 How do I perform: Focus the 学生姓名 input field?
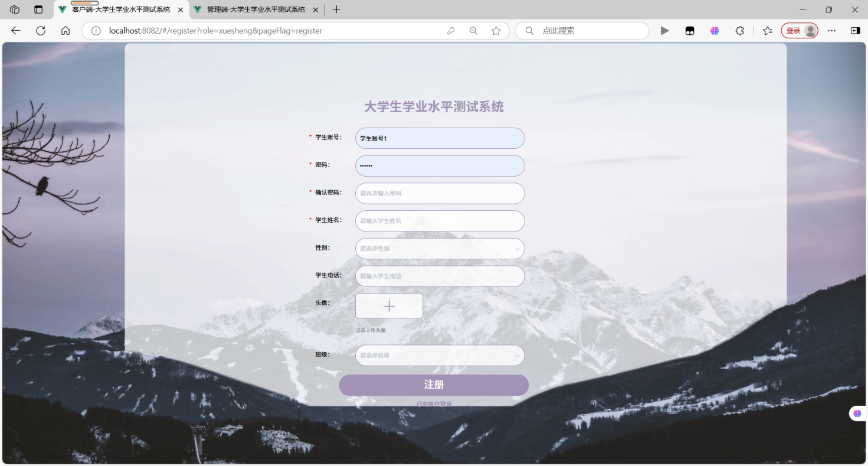[x=440, y=221]
